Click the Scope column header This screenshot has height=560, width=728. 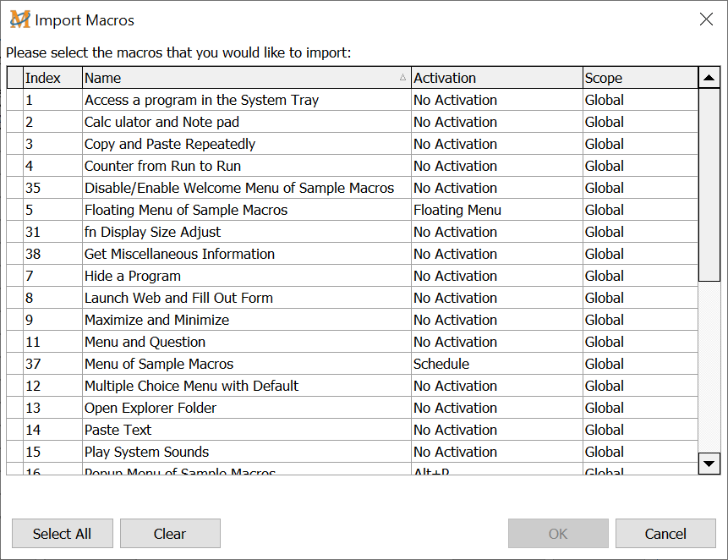click(639, 78)
